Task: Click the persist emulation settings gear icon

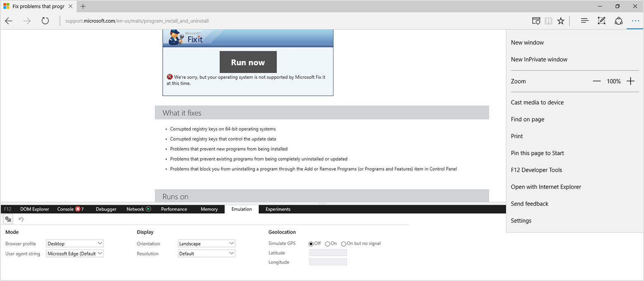Action: tap(8, 219)
